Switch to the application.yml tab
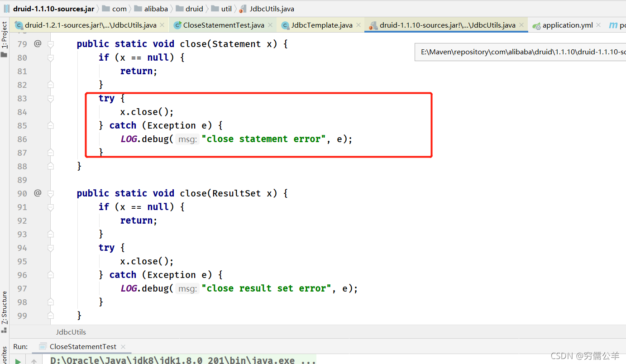Viewport: 626px width, 364px height. [568, 25]
